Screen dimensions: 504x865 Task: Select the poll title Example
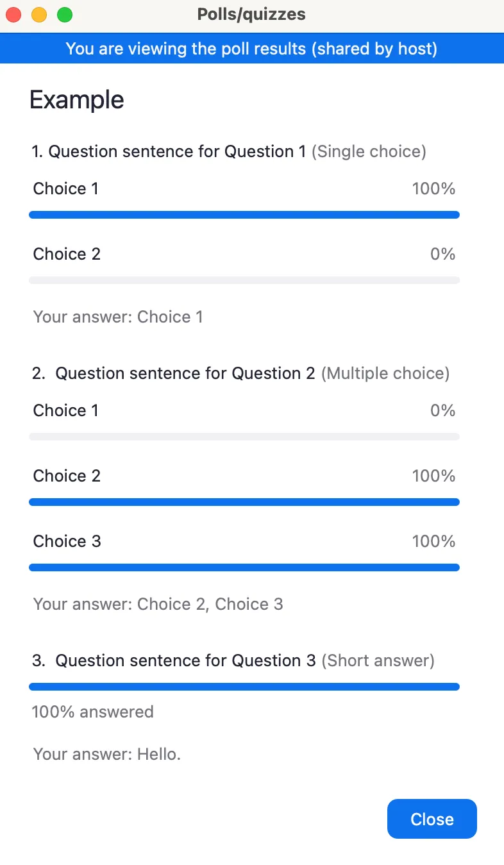click(x=76, y=99)
